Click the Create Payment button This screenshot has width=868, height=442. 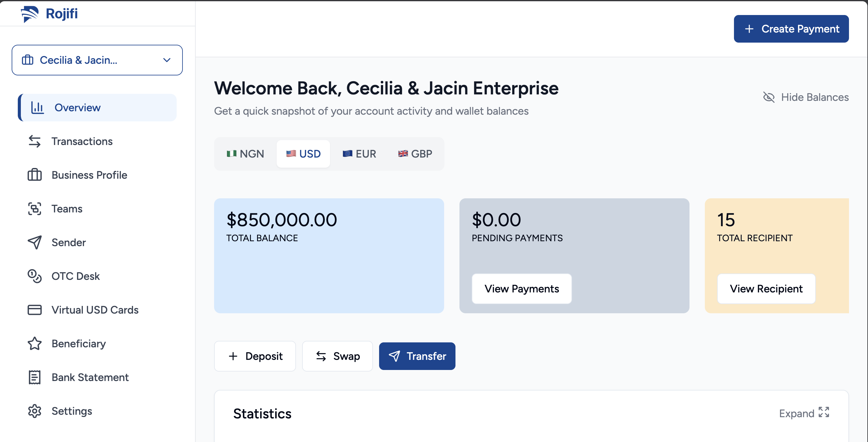[791, 29]
